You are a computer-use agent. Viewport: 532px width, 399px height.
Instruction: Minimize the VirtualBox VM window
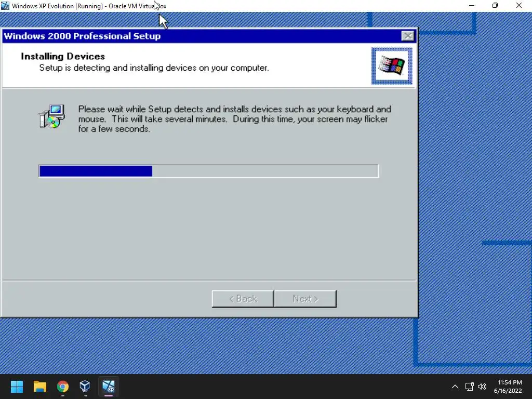coord(472,5)
